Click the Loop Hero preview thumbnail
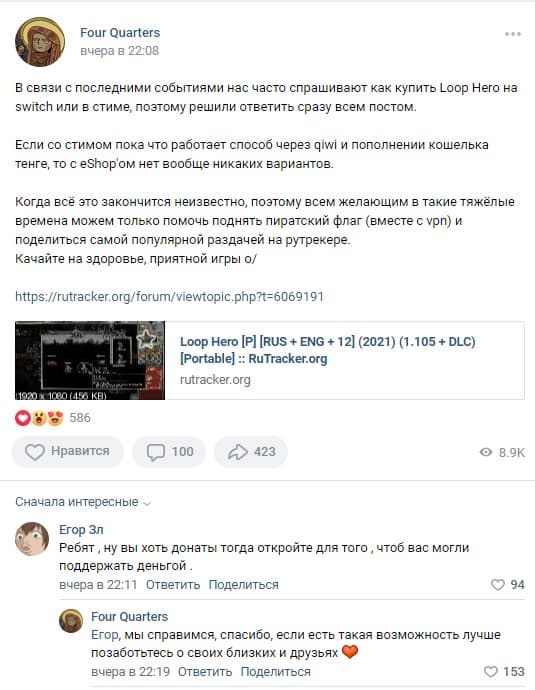 90,360
